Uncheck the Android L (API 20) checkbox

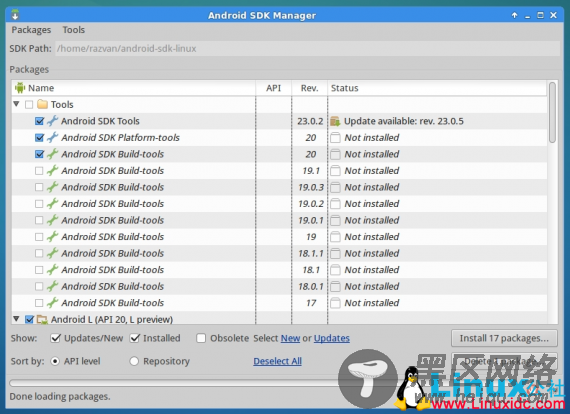click(29, 319)
